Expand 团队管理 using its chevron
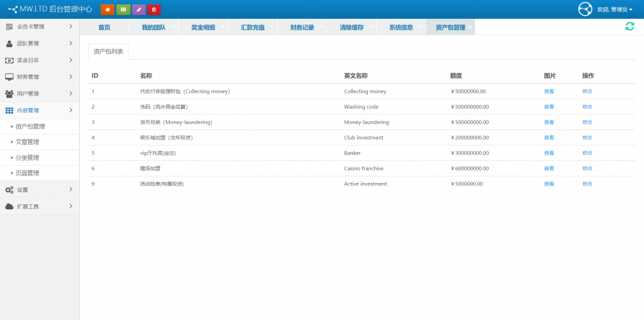 coord(70,43)
